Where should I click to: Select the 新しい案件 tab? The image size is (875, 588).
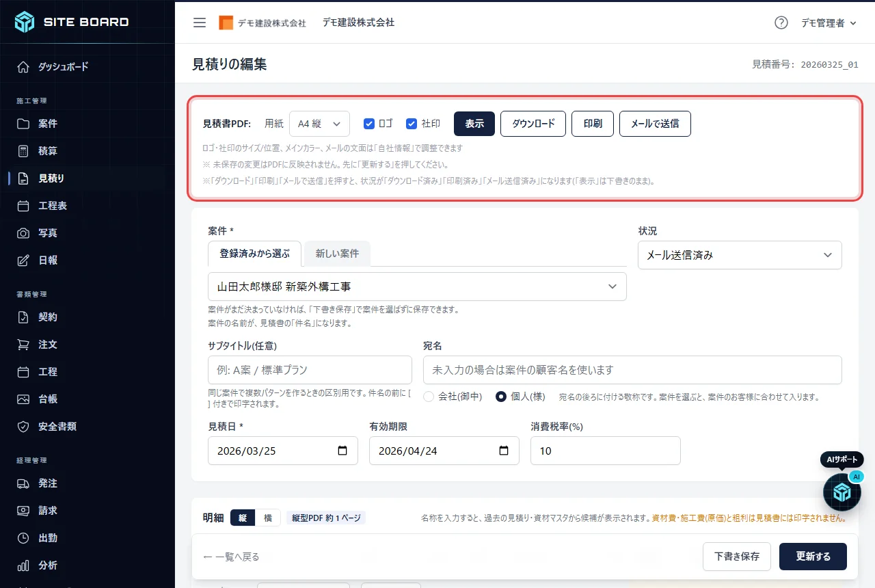pos(337,254)
